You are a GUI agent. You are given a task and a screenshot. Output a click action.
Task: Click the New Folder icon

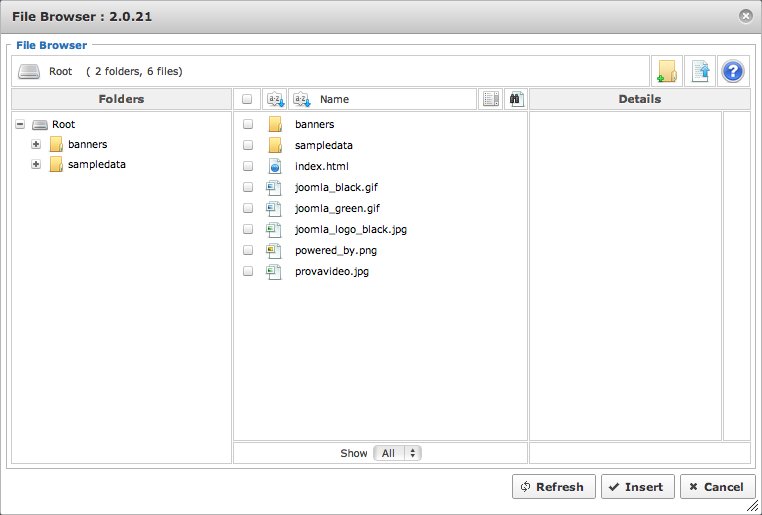pos(666,71)
